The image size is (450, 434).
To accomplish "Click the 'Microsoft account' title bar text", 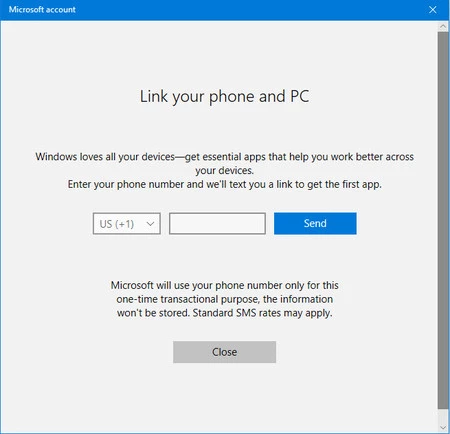I will tap(42, 10).
